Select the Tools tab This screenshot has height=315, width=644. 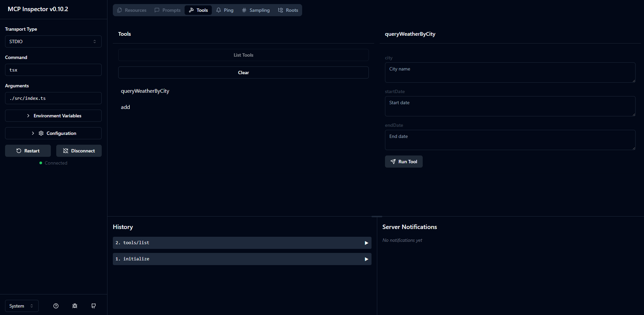[198, 10]
